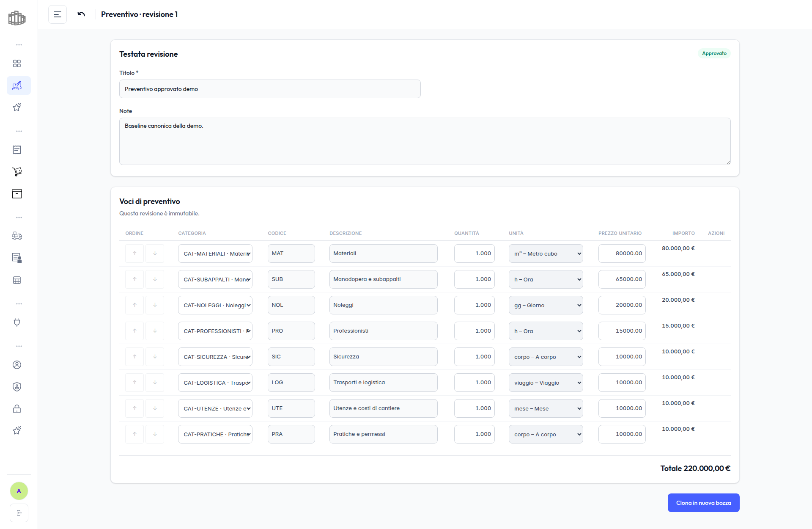
Task: Open the hand cart icon in sidebar
Action: [x=17, y=172]
